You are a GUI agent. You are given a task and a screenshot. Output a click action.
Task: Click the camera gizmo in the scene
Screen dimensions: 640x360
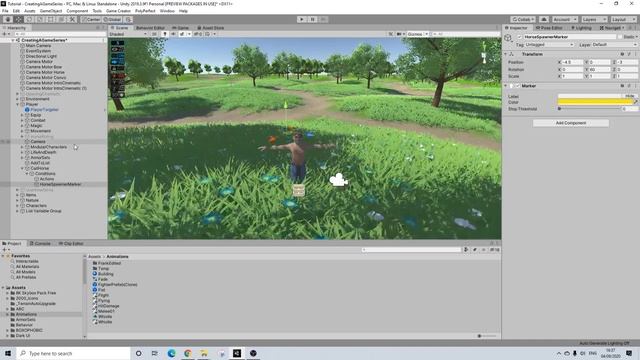pos(338,180)
